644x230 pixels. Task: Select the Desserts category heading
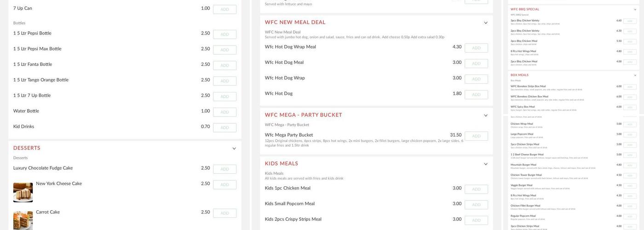pyautogui.click(x=27, y=148)
